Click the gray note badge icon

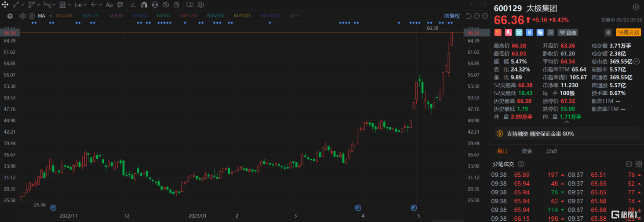(x=550, y=32)
